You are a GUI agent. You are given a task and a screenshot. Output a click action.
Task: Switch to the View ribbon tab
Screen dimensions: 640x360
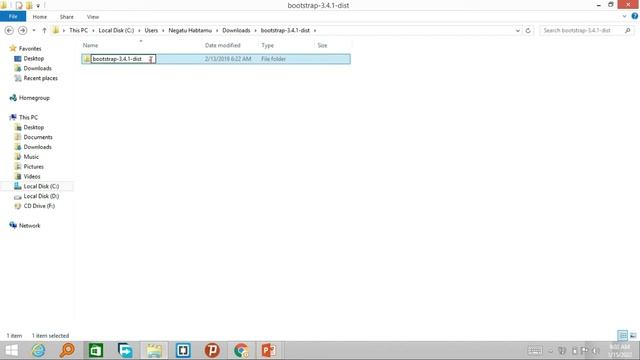click(93, 17)
